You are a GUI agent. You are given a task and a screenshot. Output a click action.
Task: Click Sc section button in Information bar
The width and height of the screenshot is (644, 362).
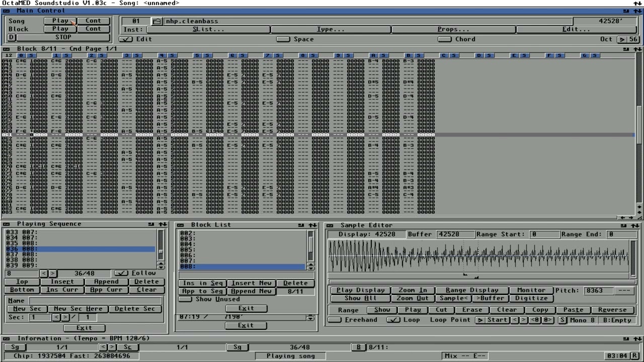coord(128,347)
